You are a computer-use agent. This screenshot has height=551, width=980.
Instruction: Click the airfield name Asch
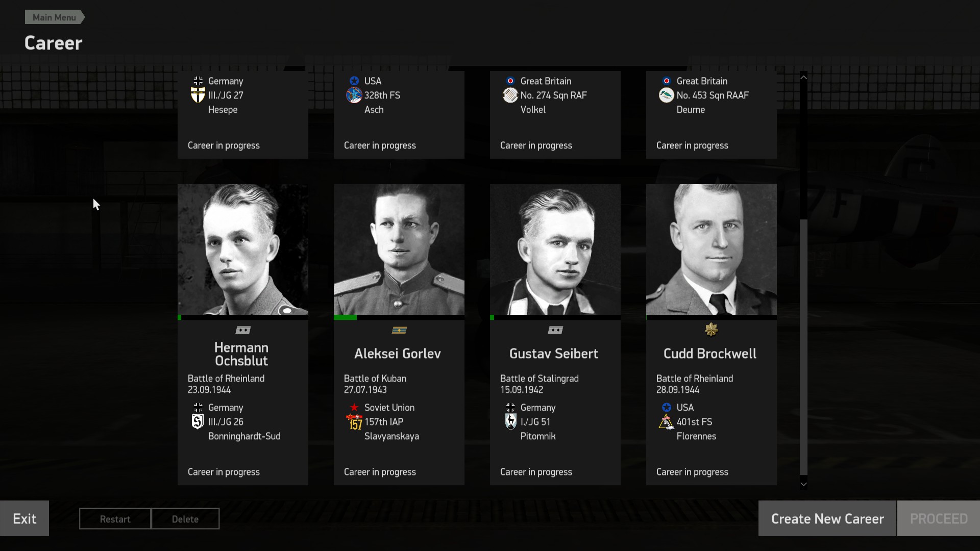[x=374, y=110]
